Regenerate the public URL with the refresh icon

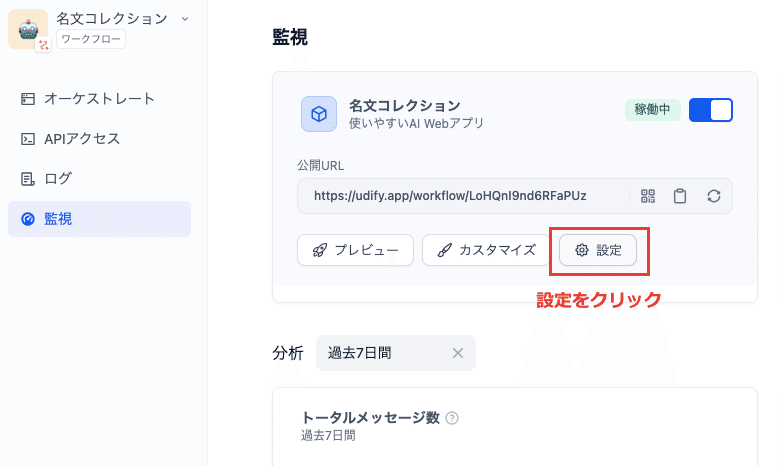[714, 196]
